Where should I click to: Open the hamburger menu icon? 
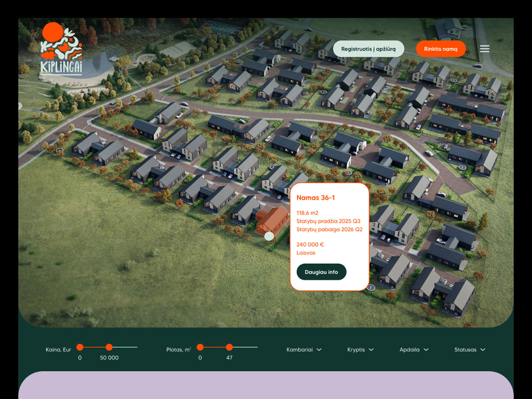pyautogui.click(x=484, y=49)
